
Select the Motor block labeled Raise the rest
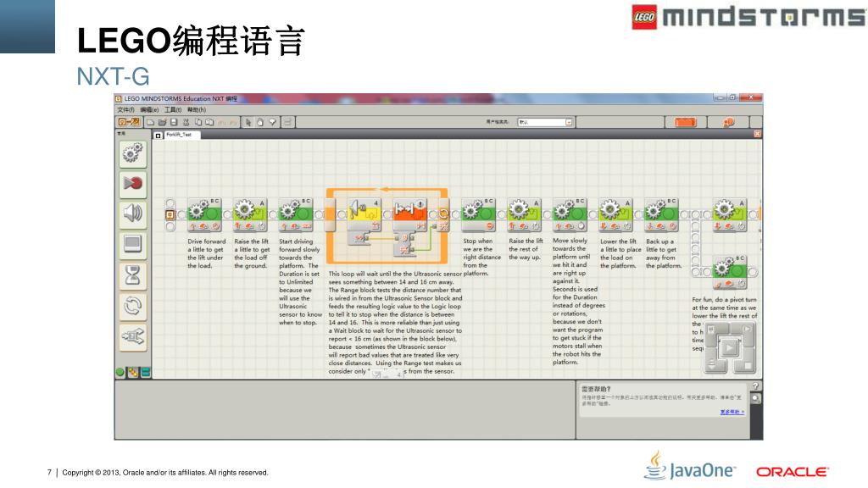[524, 214]
